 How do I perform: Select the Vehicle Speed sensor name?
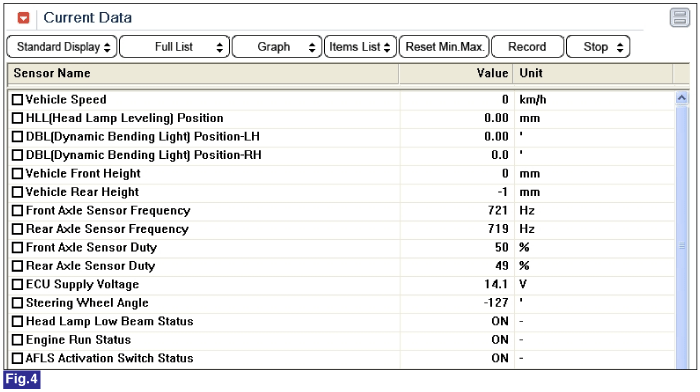coord(66,100)
